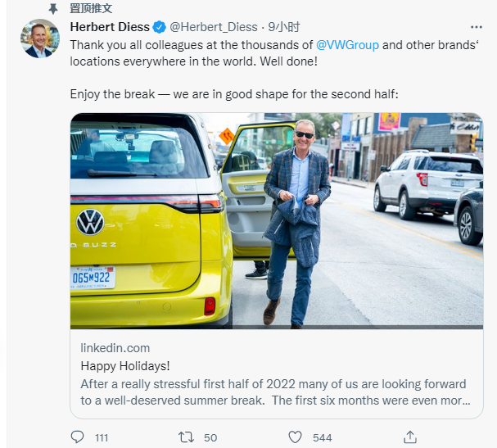Like the tweet with heart icon
This screenshot has width=497, height=448.
click(x=296, y=437)
